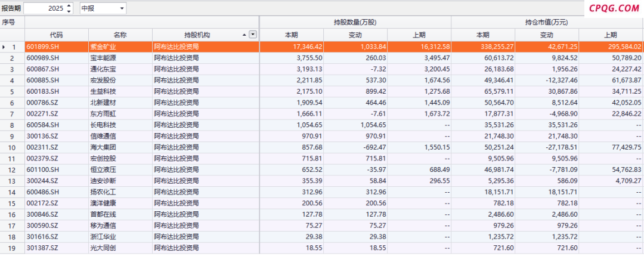
Task: Click the 报告期 label
Action: pyautogui.click(x=11, y=8)
